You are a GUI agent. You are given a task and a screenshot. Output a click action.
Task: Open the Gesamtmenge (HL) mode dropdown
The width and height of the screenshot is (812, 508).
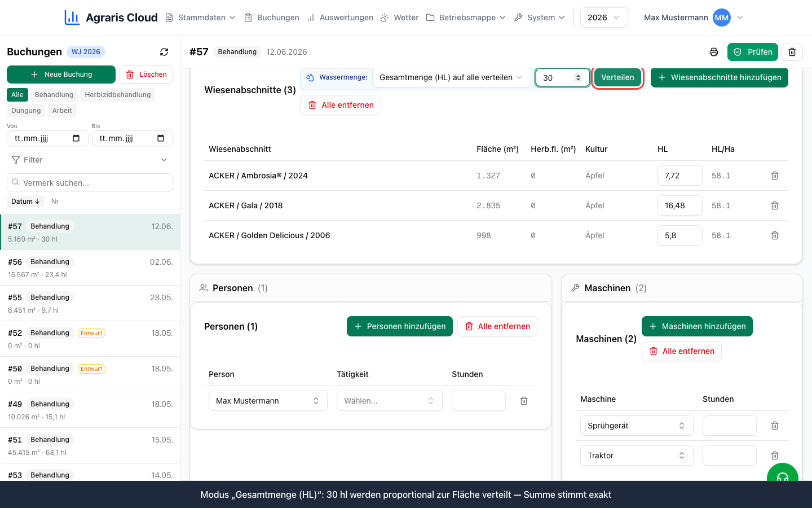pyautogui.click(x=451, y=77)
